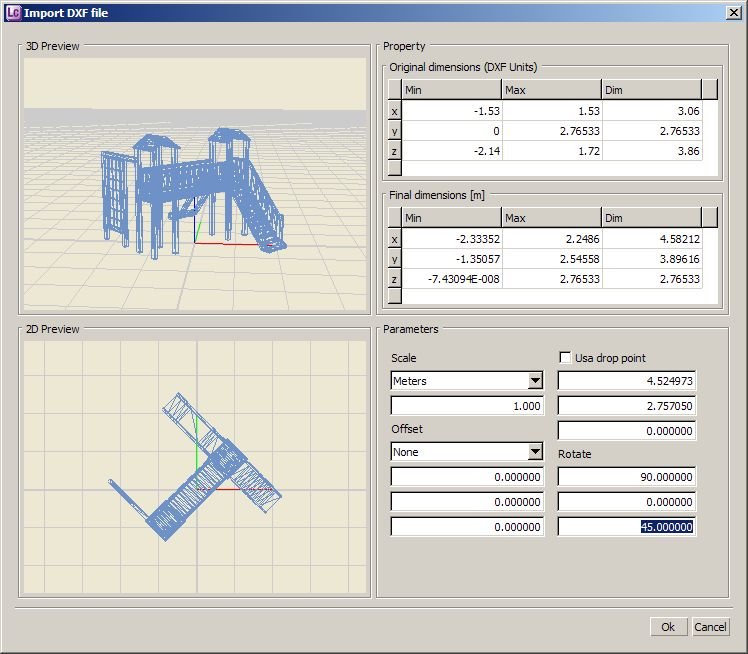Select the z row header in Original dimensions
Screen dimensions: 748x654
click(395, 151)
